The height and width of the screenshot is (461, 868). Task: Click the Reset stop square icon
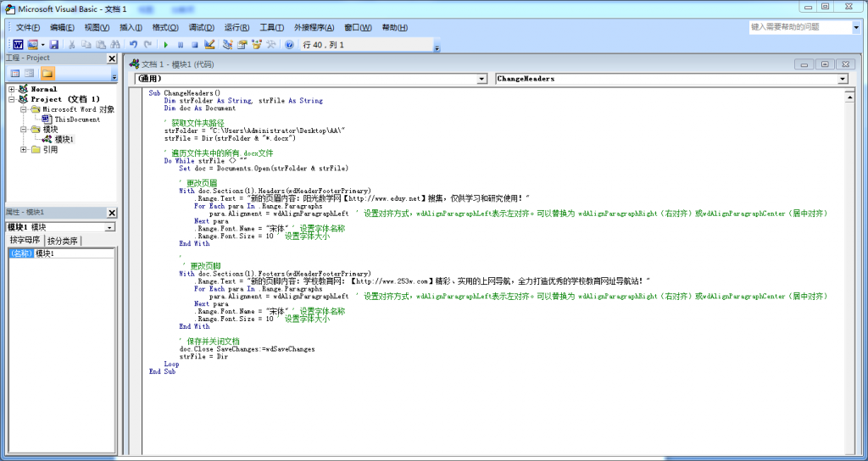click(194, 44)
